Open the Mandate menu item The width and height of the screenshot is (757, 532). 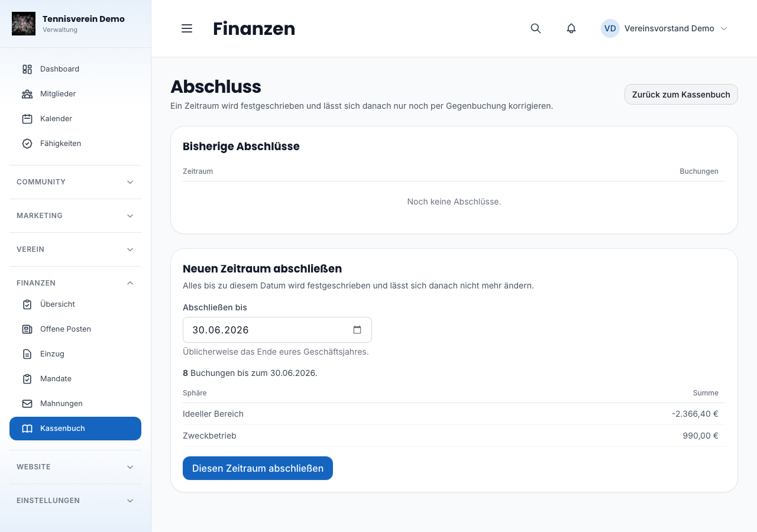click(x=75, y=379)
